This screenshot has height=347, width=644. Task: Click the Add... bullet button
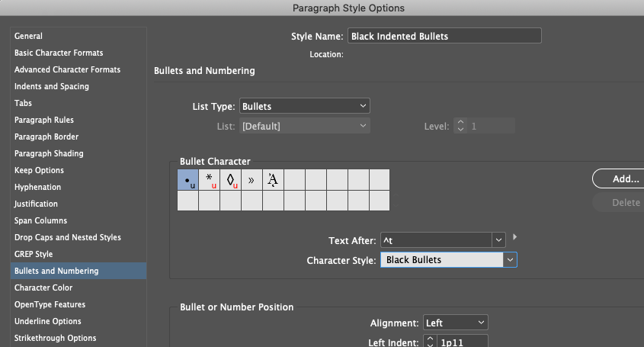(x=620, y=179)
